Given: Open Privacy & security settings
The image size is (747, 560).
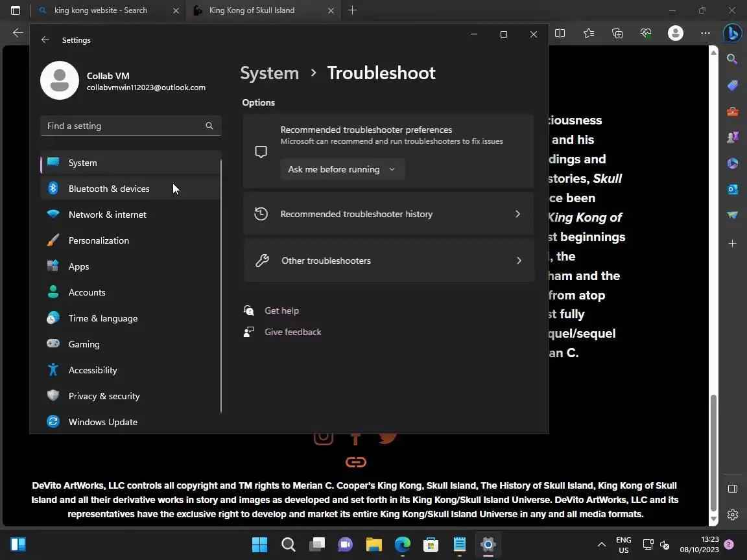Looking at the screenshot, I should pos(130,396).
